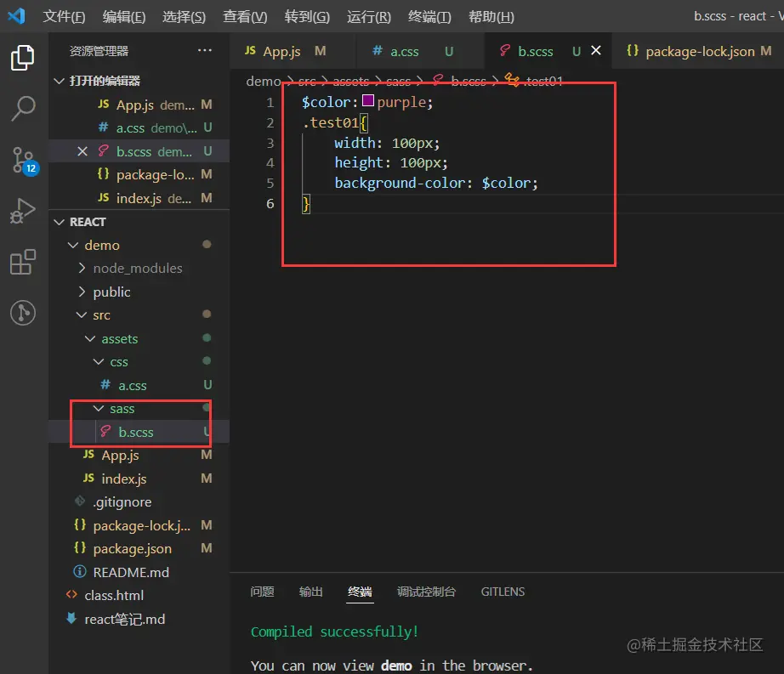784x674 pixels.
Task: Click the GitLens icon in the activity bar
Action: coord(23,313)
